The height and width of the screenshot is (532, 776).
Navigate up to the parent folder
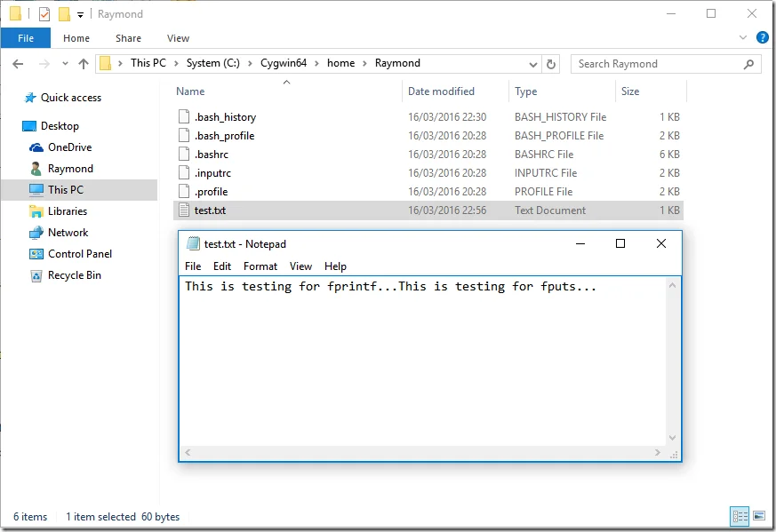pos(83,63)
